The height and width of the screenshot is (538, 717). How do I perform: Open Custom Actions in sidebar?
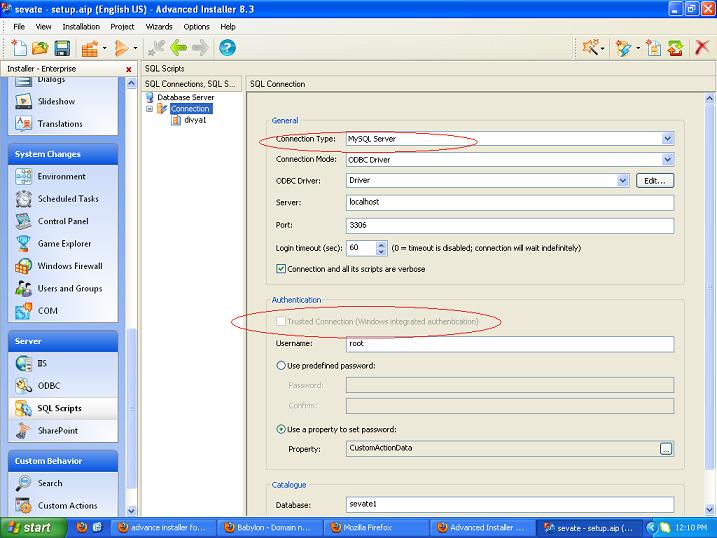[67, 505]
